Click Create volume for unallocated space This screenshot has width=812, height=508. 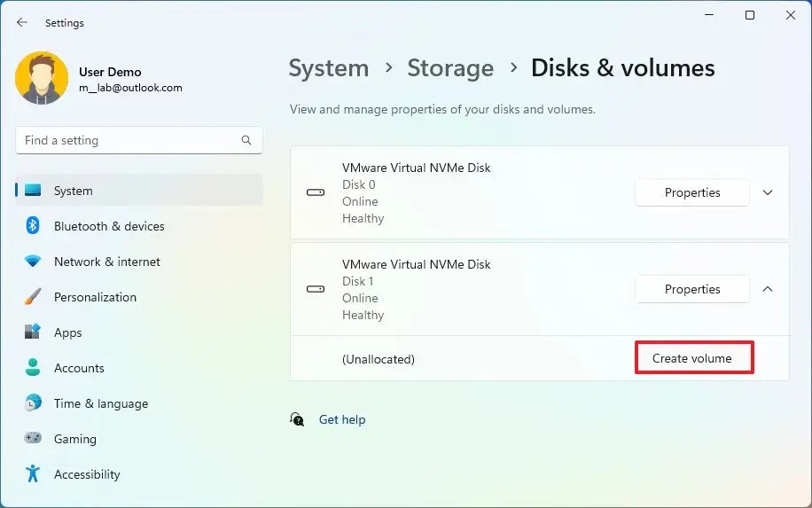[692, 358]
